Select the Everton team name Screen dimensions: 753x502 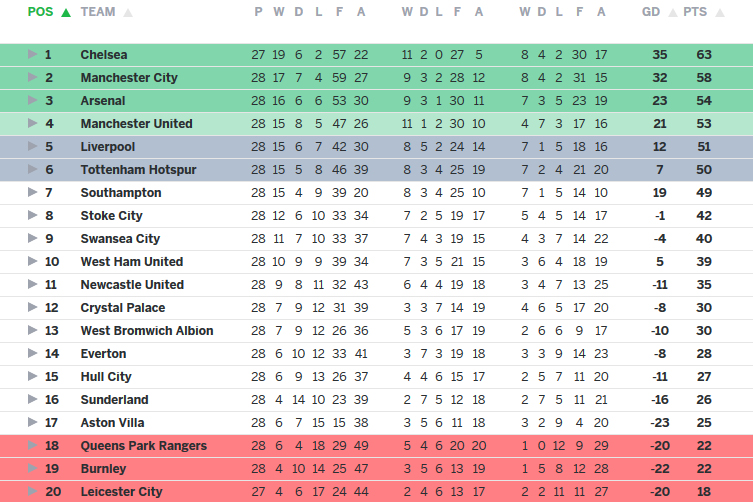click(103, 353)
